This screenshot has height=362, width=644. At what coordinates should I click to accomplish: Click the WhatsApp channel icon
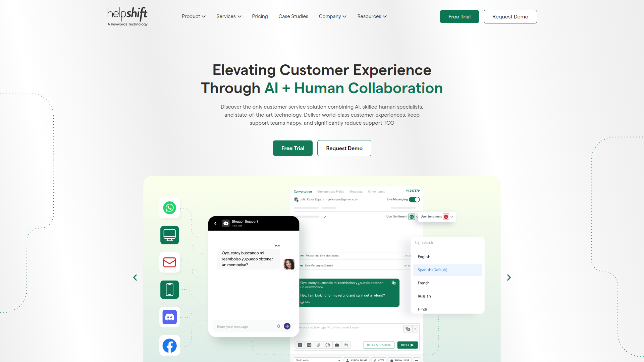pos(169,208)
